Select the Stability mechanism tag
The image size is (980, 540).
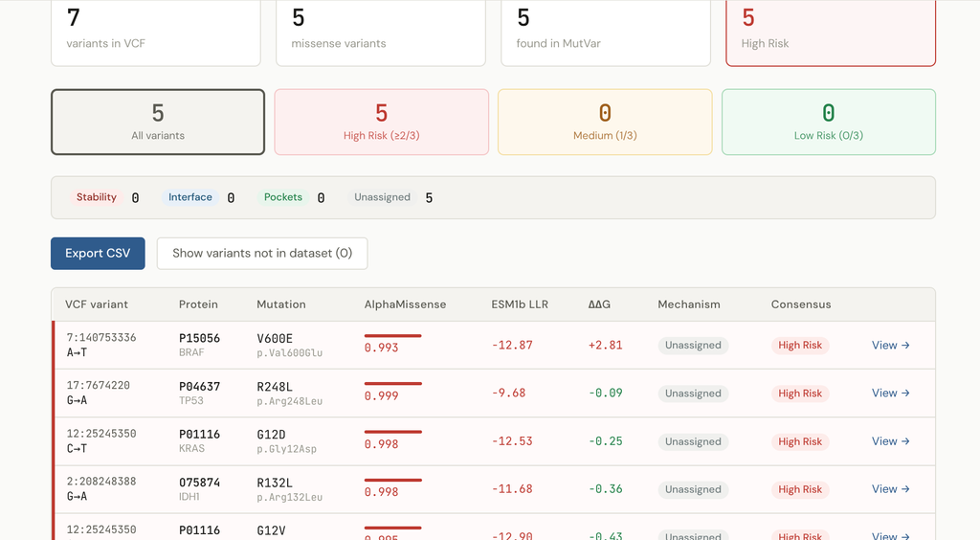97,197
